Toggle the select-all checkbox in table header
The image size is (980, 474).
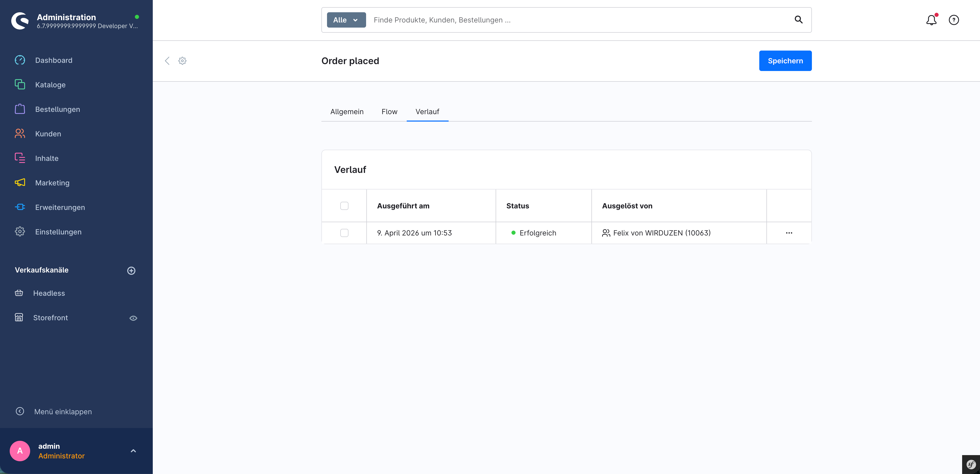[344, 206]
